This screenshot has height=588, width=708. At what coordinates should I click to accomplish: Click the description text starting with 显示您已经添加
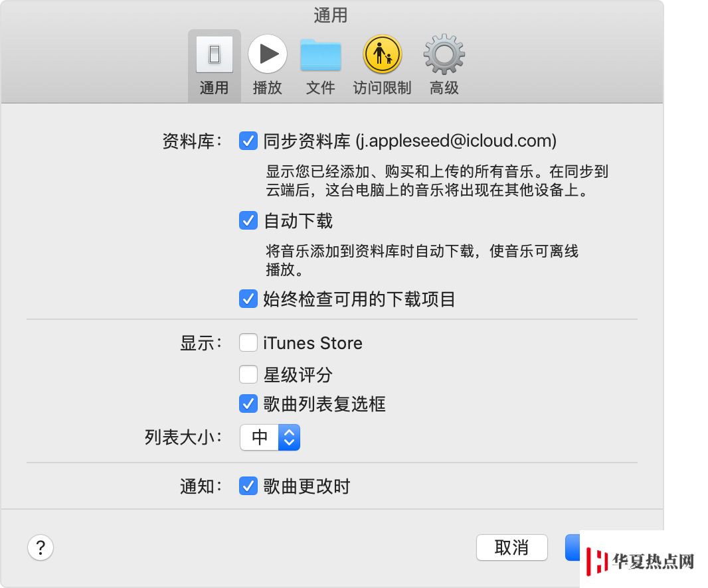point(436,181)
